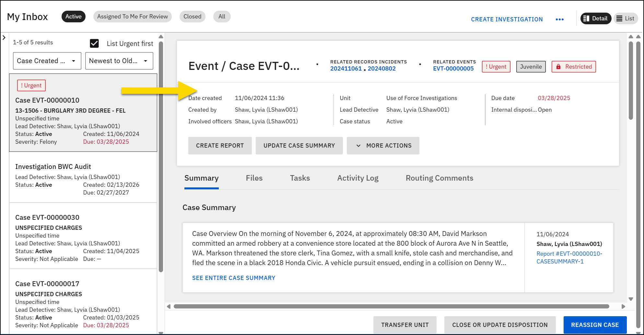Open the Newest to Oldest order dropdown
This screenshot has width=644, height=335.
[119, 61]
